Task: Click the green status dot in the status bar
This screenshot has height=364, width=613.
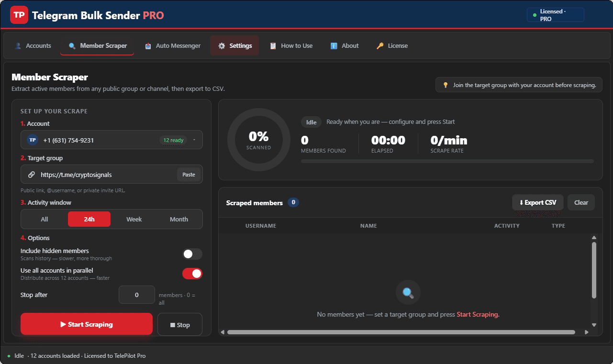Action: click(9, 356)
